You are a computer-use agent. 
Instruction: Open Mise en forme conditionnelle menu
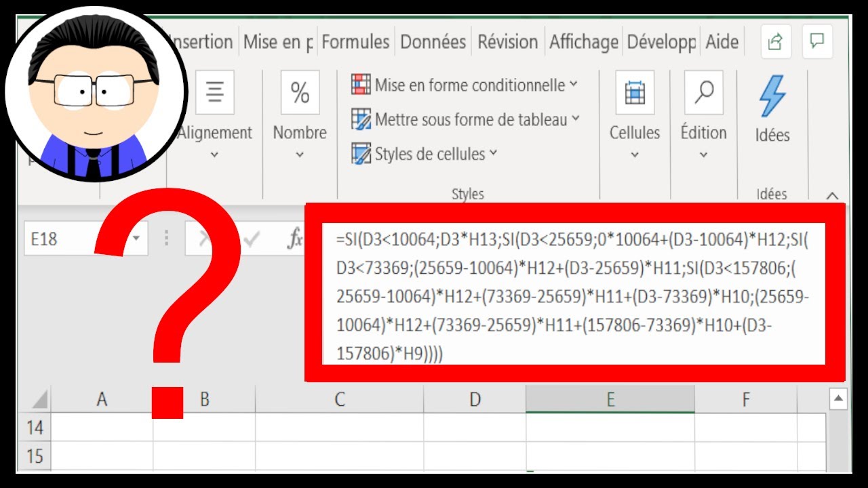465,85
